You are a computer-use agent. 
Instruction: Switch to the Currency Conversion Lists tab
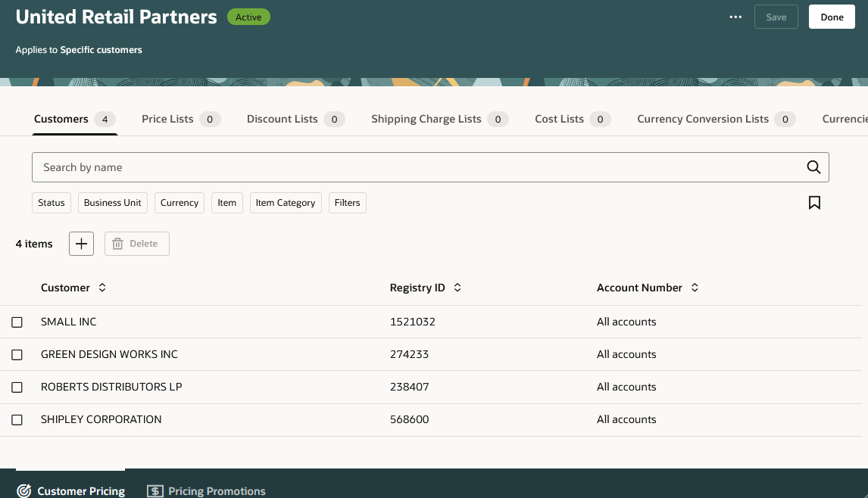717,119
